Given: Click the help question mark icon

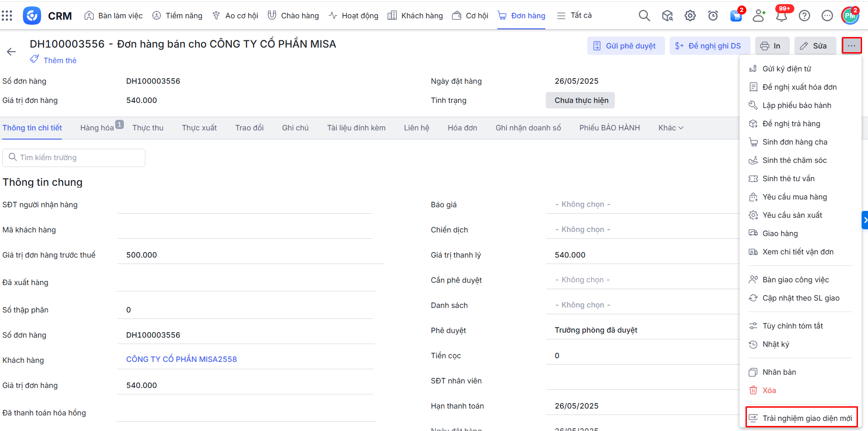Looking at the screenshot, I should click(804, 16).
